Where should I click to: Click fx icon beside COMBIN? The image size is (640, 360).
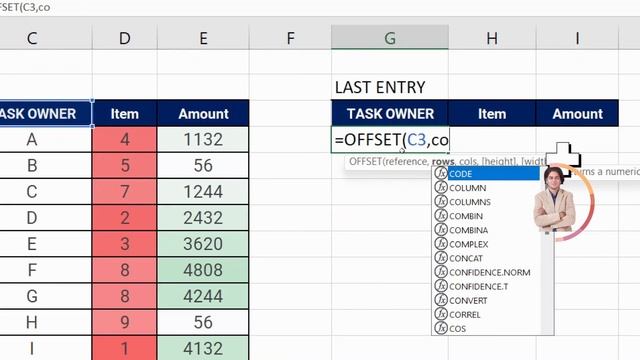[441, 216]
